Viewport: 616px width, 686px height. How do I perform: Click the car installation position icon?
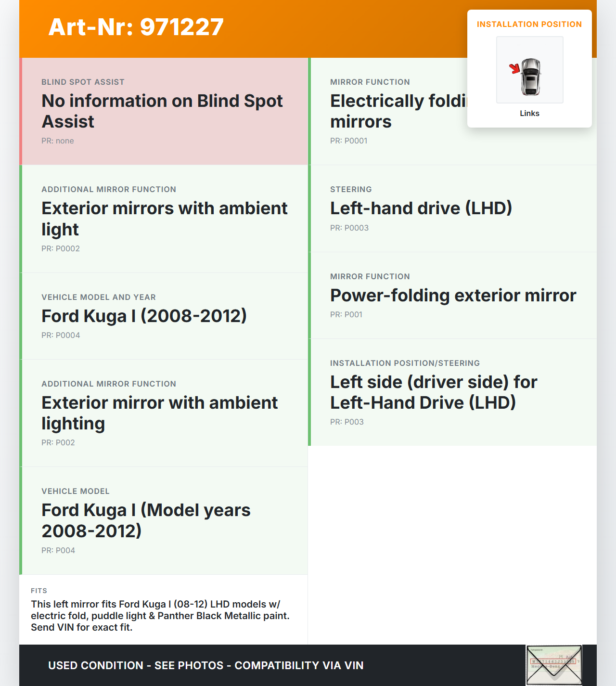coord(529,70)
